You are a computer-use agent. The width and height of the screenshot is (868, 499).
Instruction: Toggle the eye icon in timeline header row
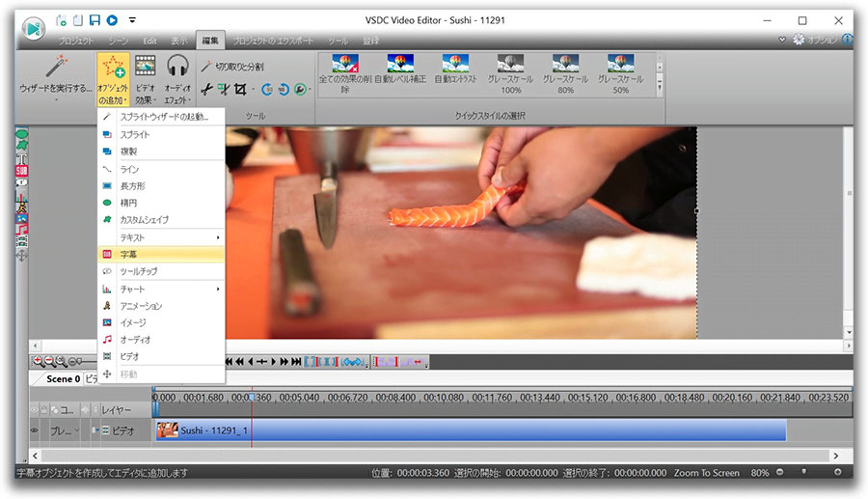pos(34,410)
